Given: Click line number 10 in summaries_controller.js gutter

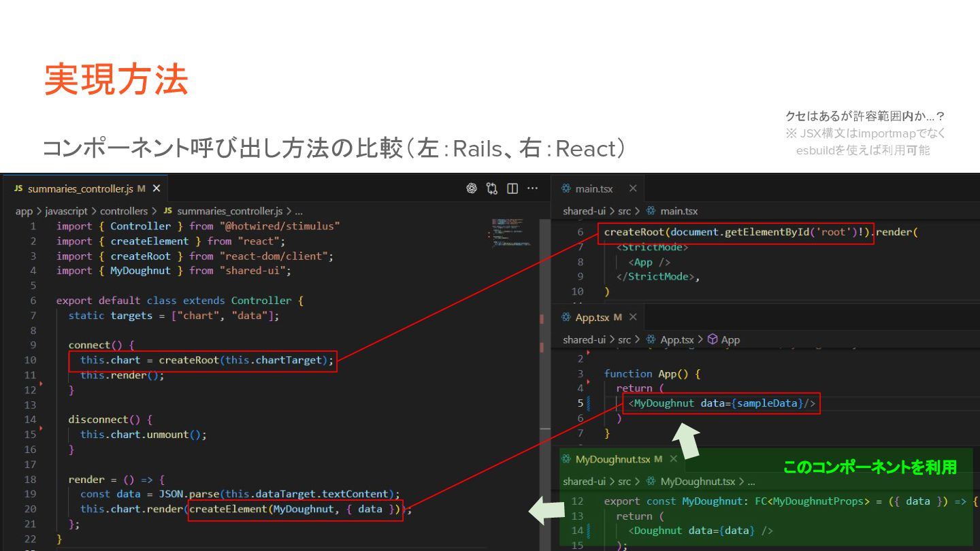Looking at the screenshot, I should coord(30,360).
